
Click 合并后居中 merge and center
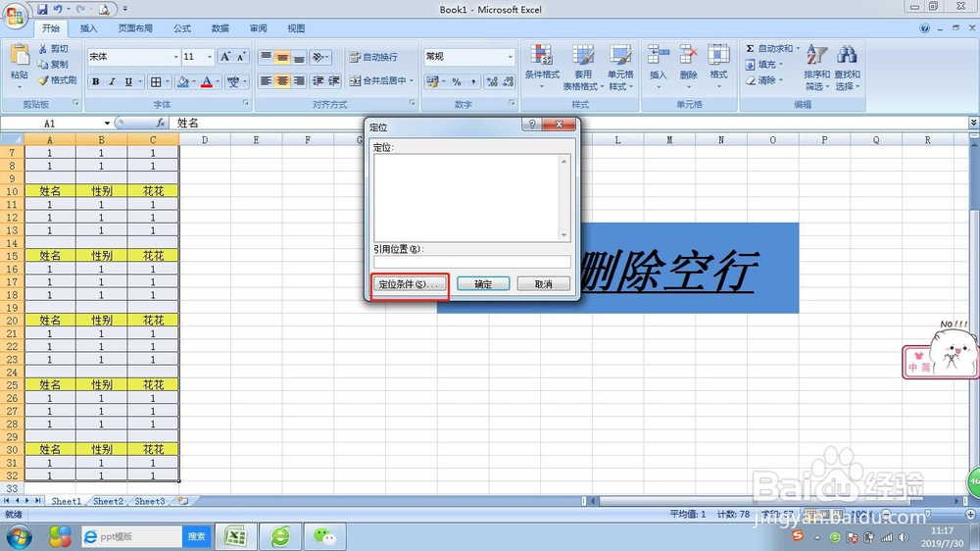380,80
